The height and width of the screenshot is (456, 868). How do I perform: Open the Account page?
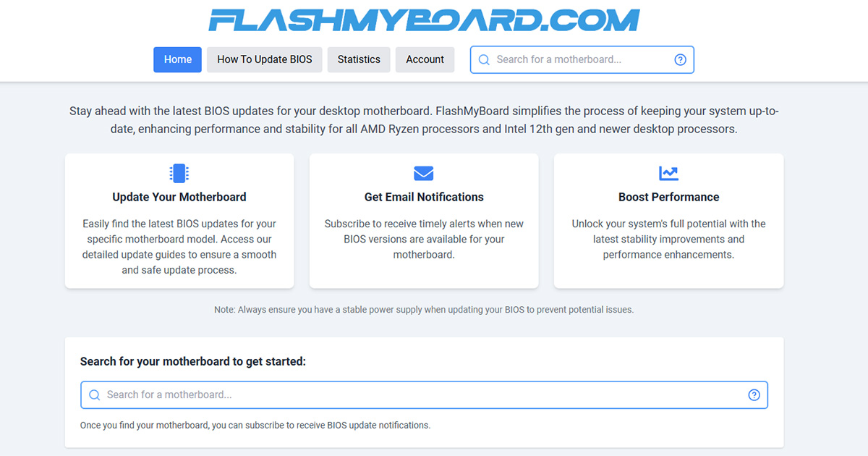(x=425, y=59)
